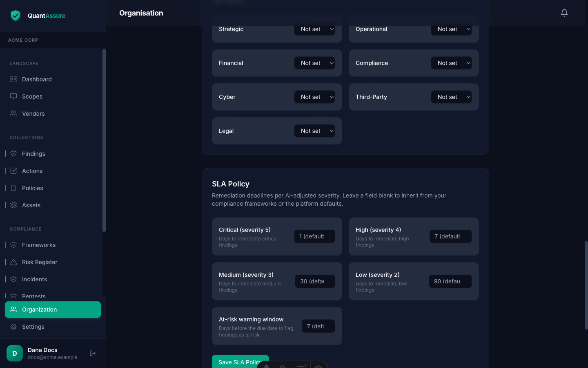Click the Risk Register warning triangle icon
The image size is (588, 368).
point(13,262)
